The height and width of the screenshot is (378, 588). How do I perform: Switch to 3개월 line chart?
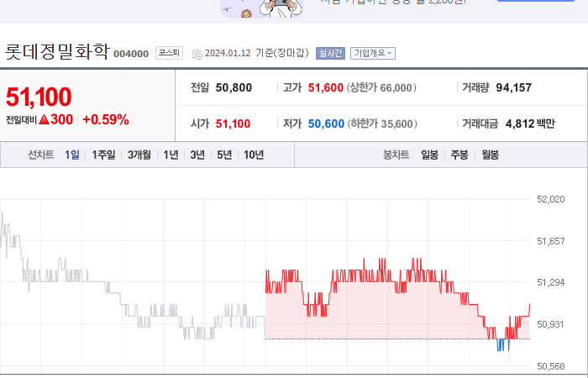[x=139, y=155]
